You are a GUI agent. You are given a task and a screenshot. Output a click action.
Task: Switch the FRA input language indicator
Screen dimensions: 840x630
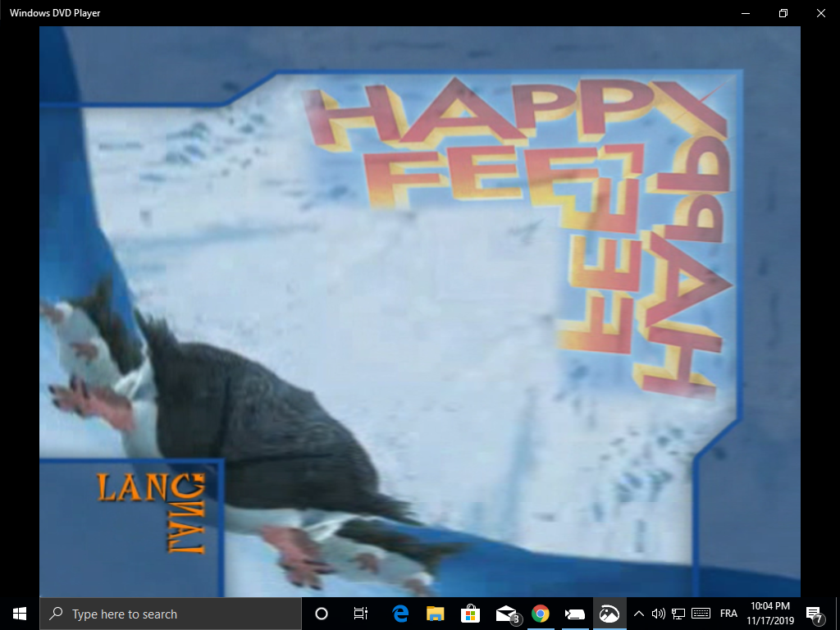(728, 614)
